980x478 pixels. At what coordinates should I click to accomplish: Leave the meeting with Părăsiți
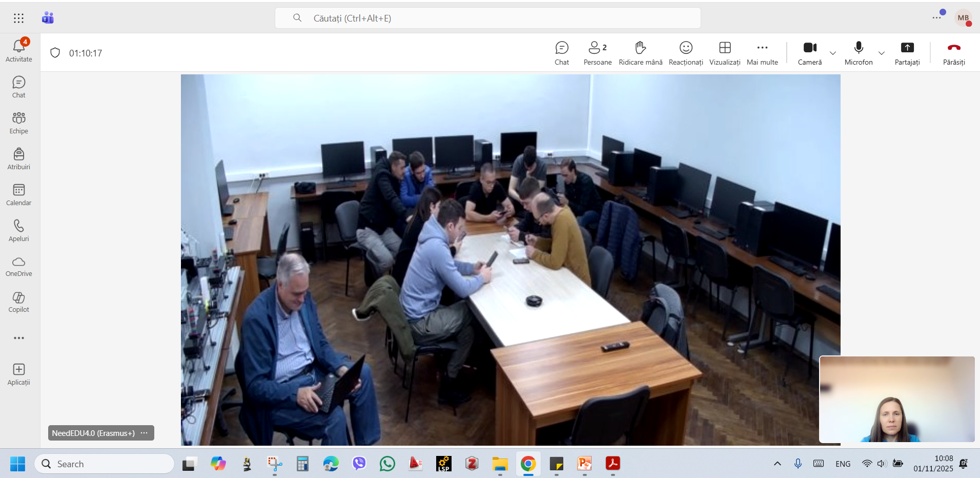point(954,53)
